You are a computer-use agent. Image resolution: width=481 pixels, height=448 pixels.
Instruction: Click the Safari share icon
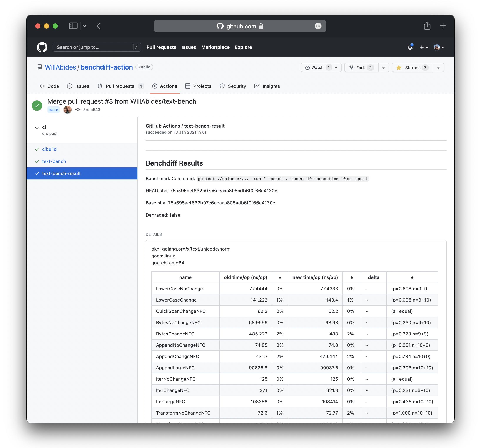click(x=427, y=26)
